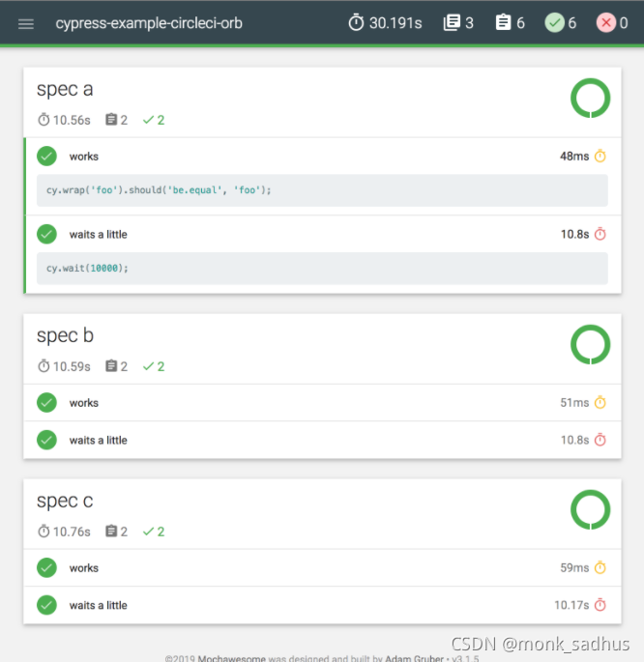Viewport: 644px width, 662px height.
Task: Click the suites count icon in header
Action: click(452, 23)
